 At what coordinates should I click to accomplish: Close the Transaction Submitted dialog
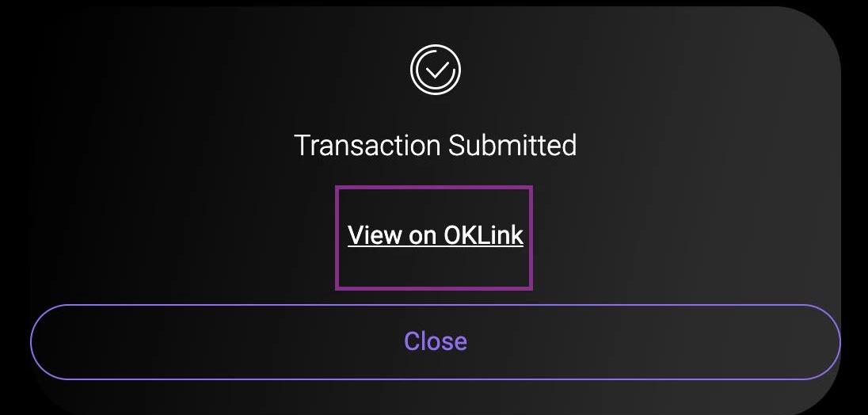[435, 342]
